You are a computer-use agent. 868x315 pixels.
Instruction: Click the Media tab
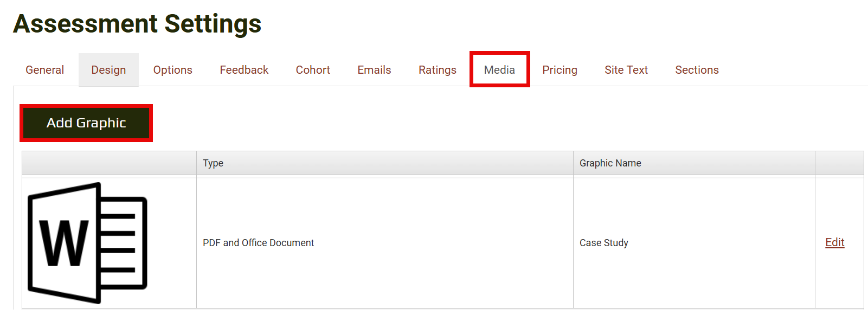click(499, 70)
